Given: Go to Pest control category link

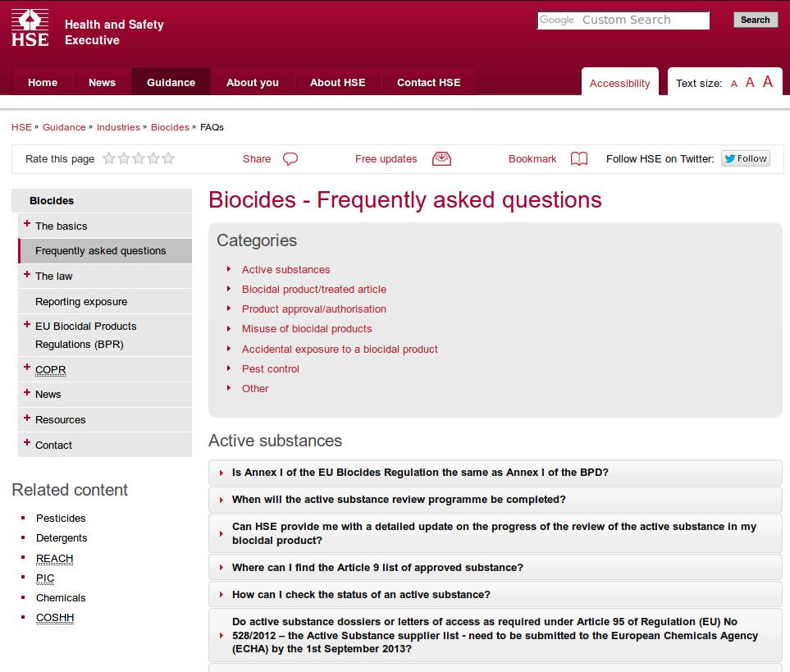Looking at the screenshot, I should (270, 368).
